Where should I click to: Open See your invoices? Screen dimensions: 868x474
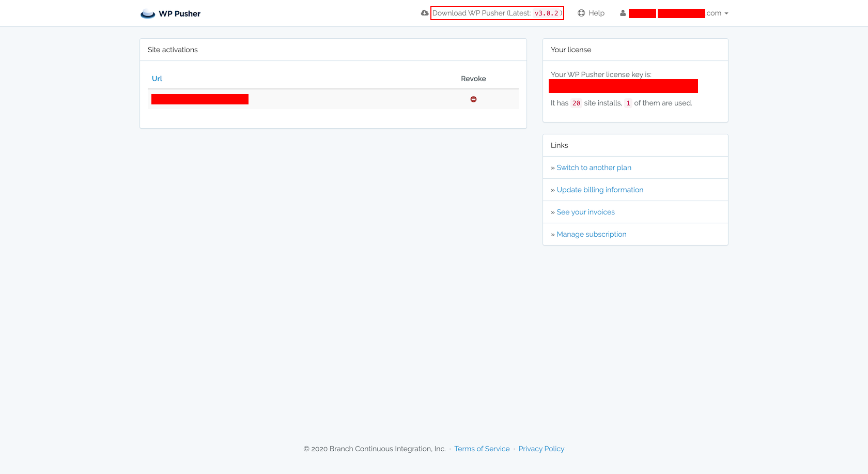[585, 211]
